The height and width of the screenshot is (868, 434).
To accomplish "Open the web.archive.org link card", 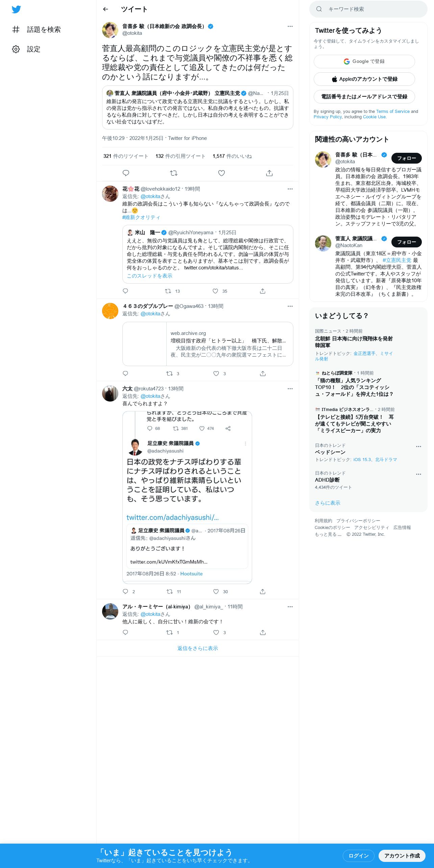I will (x=208, y=344).
